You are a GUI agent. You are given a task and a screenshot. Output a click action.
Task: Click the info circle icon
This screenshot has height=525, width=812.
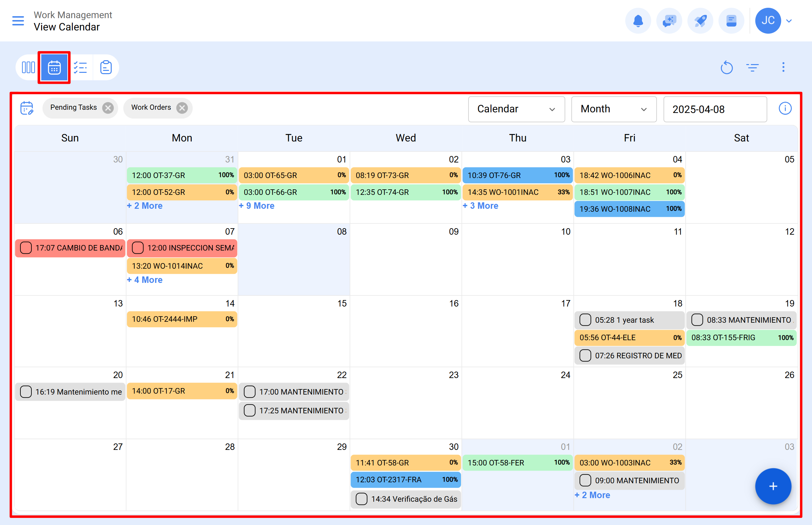[785, 109]
